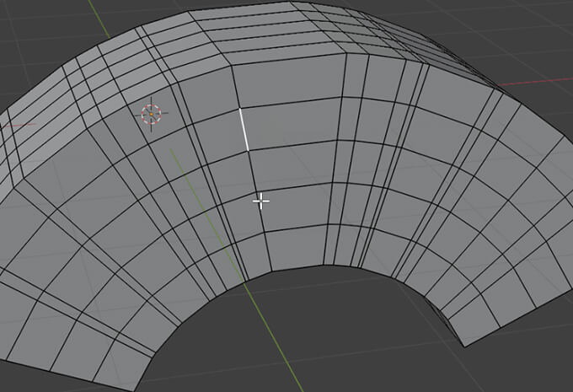Click the white crosshair mouse pointer

tap(261, 201)
